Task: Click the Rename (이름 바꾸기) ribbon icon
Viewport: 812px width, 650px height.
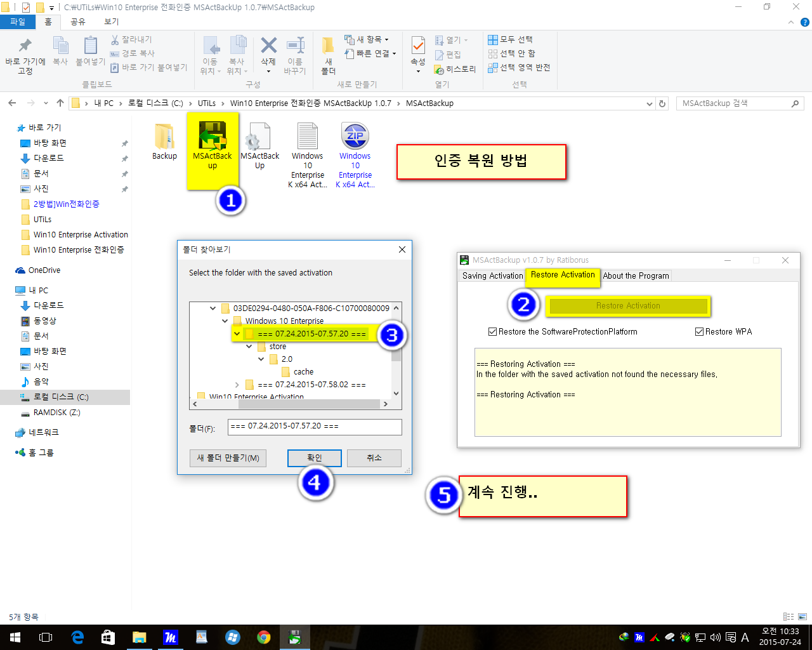Action: (295, 56)
